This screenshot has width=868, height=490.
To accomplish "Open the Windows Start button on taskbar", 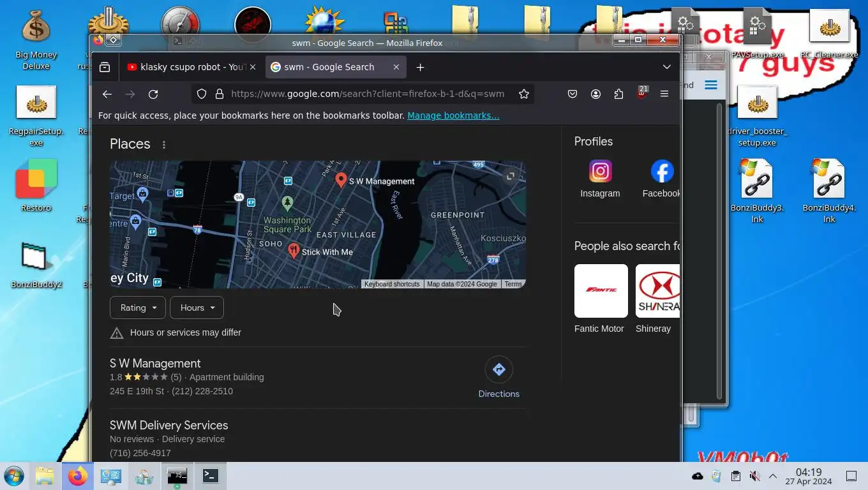I will coord(13,476).
